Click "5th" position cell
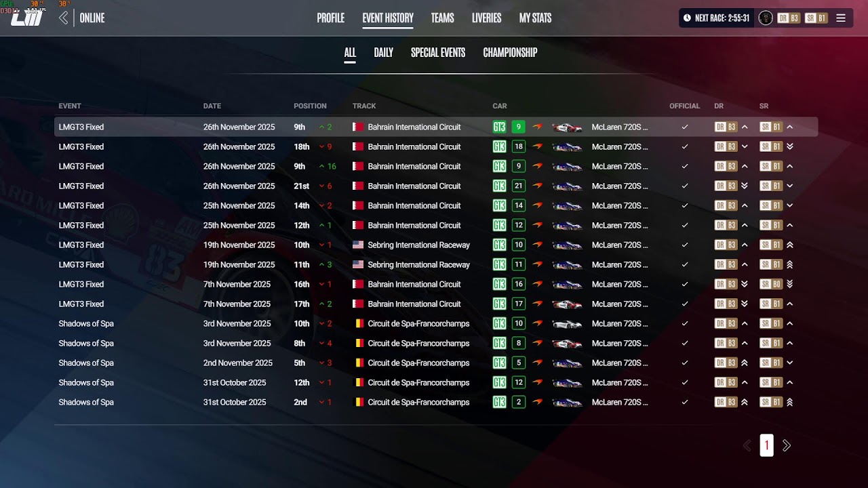868x488 pixels. [300, 363]
